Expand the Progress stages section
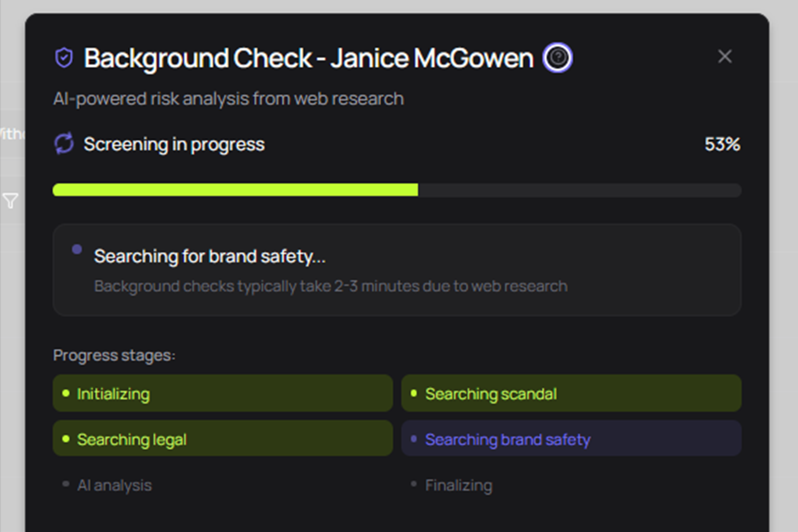798x532 pixels. pyautogui.click(x=114, y=355)
